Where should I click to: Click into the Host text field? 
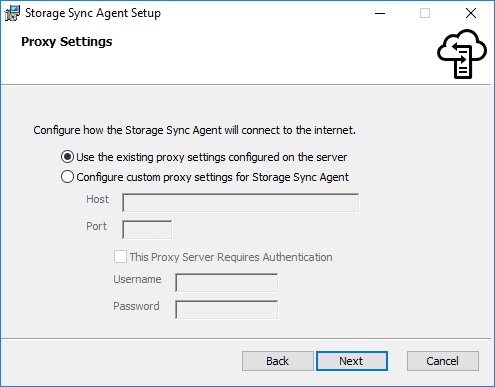(240, 203)
